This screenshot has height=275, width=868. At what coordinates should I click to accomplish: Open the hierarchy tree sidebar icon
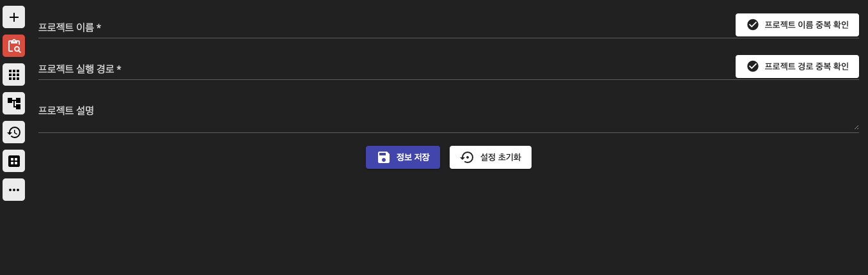pyautogui.click(x=13, y=104)
